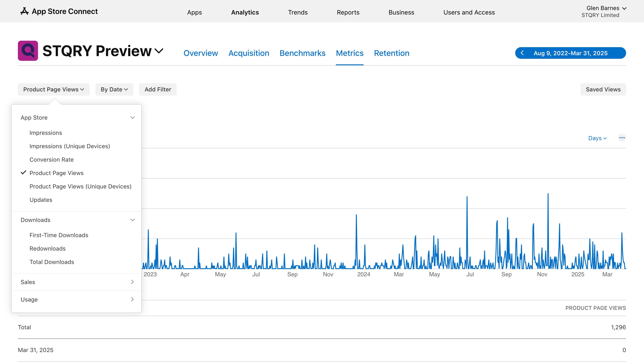
Task: Change the Days granularity dropdown
Action: point(597,138)
